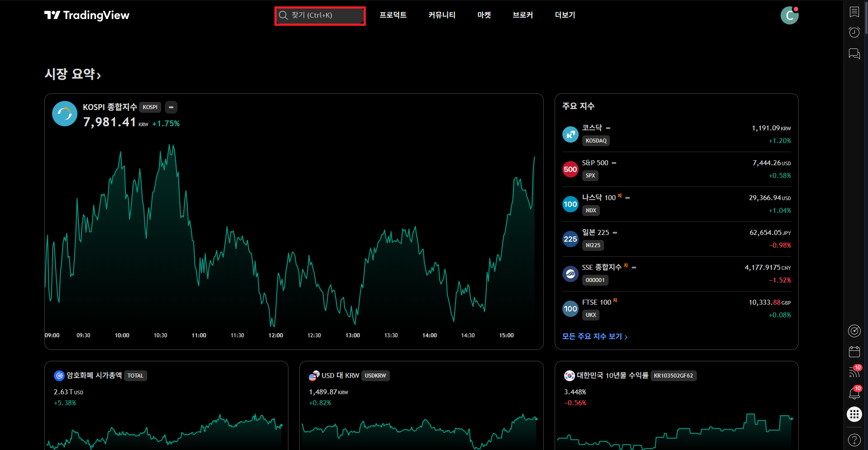868x450 pixels.
Task: Click the UKX ticker badge
Action: pyautogui.click(x=590, y=315)
